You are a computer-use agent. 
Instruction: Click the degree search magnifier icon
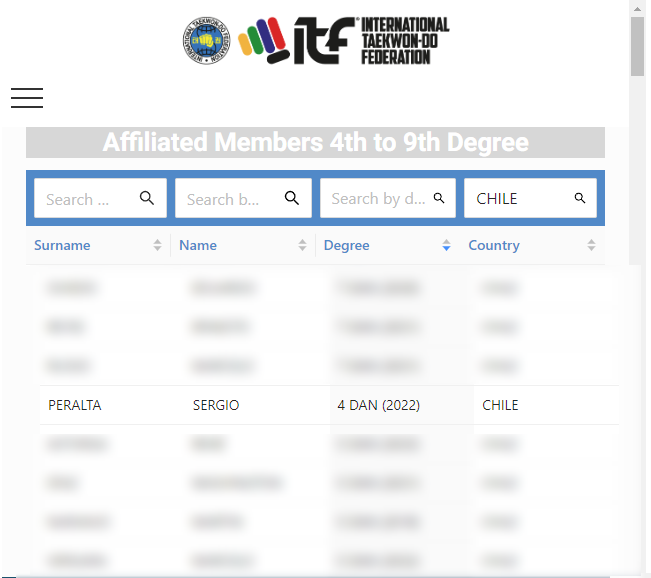[439, 198]
